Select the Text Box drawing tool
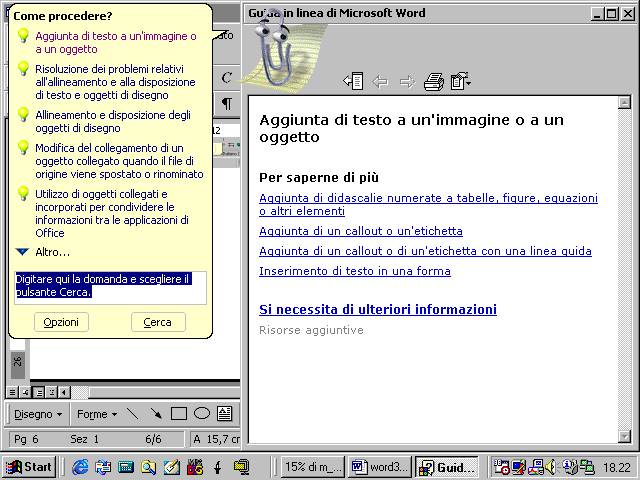Viewport: 640px width, 480px height. tap(224, 414)
